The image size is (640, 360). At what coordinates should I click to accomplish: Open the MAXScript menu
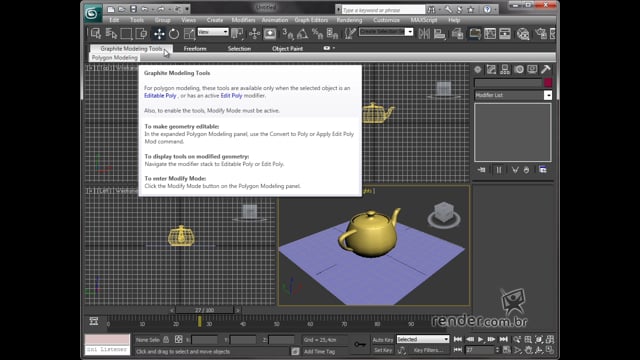424,20
